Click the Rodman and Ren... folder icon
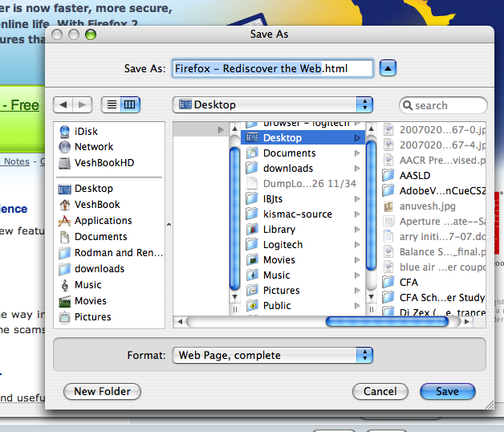Image resolution: width=504 pixels, height=432 pixels. click(65, 253)
